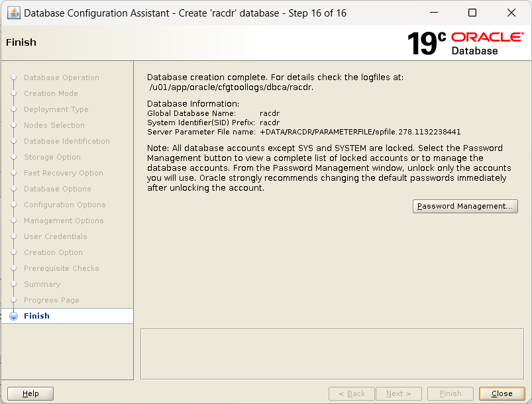This screenshot has height=404, width=532.
Task: Select the Prerequisite Checks step
Action: pyautogui.click(x=62, y=268)
